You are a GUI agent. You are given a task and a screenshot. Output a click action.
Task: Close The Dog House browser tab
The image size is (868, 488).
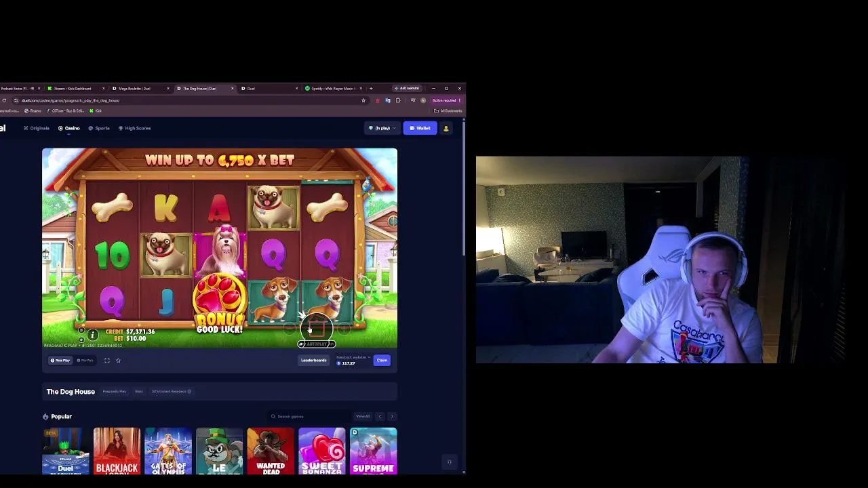(x=232, y=88)
